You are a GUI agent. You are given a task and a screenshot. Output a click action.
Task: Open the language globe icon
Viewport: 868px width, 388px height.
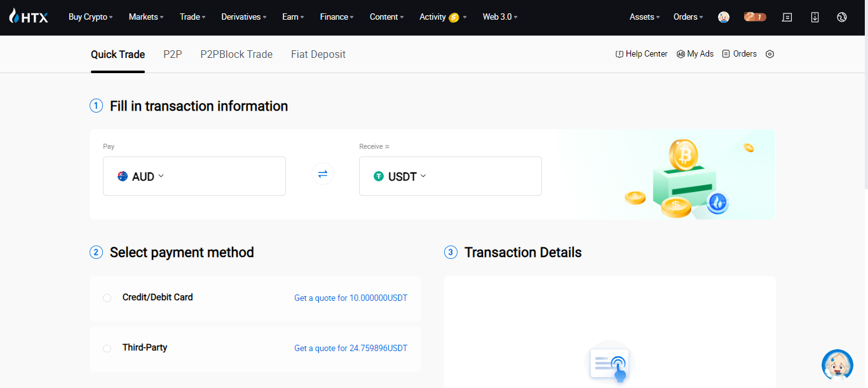[842, 17]
